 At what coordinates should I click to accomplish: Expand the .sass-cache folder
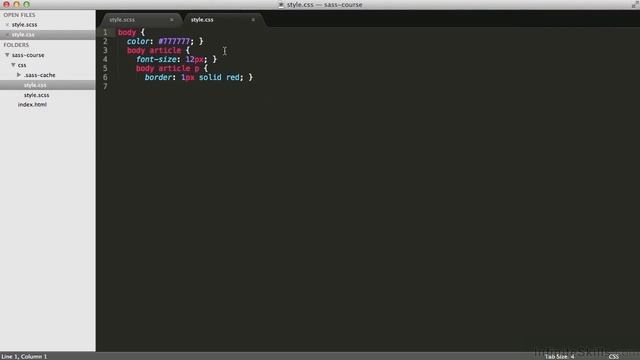coord(19,75)
